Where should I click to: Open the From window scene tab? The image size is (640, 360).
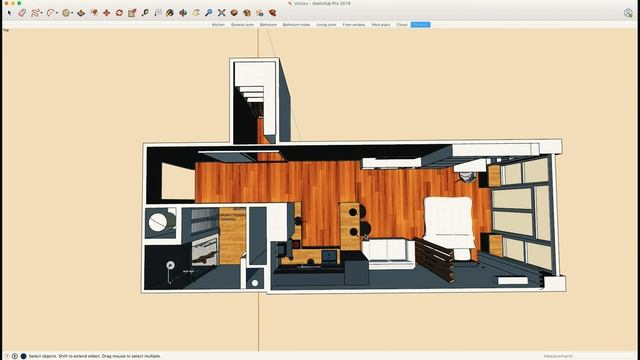click(354, 25)
